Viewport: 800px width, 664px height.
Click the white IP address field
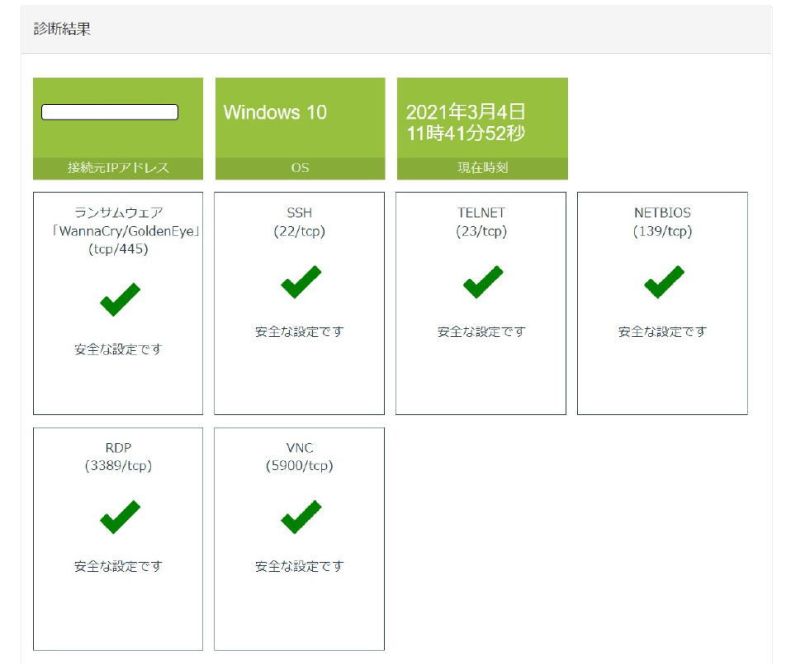pyautogui.click(x=109, y=112)
